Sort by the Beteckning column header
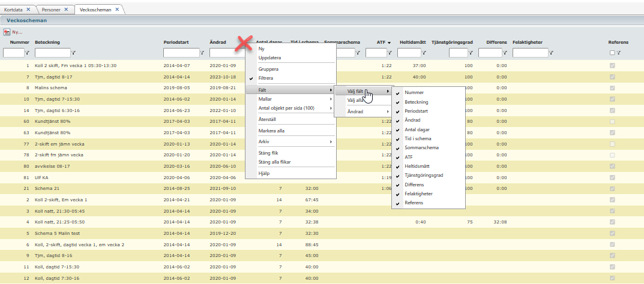 point(47,42)
